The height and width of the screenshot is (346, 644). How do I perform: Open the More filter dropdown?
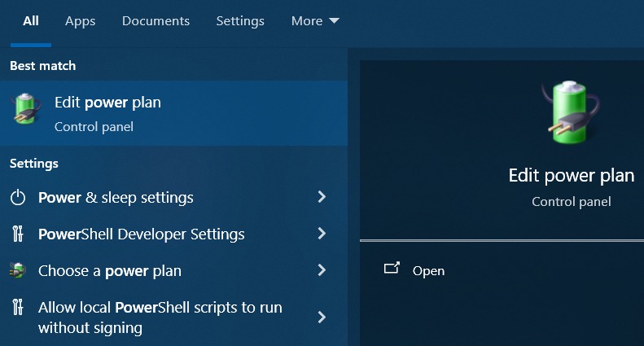click(x=315, y=21)
